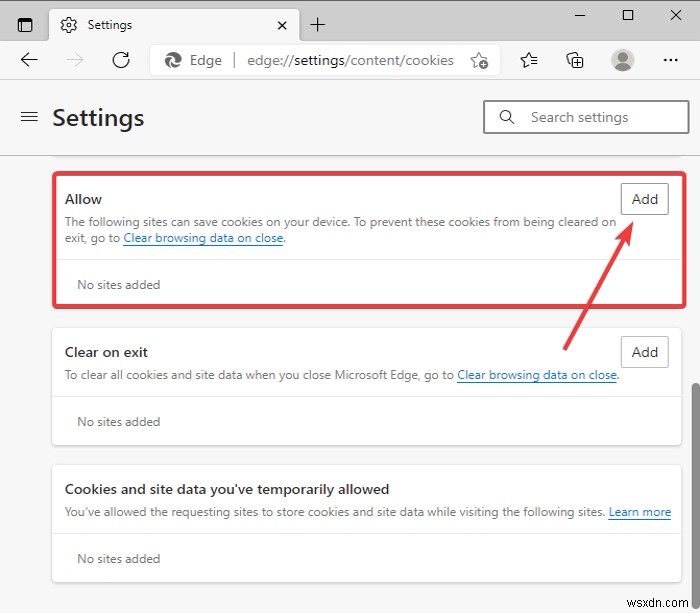Close the Settings tab

(282, 25)
